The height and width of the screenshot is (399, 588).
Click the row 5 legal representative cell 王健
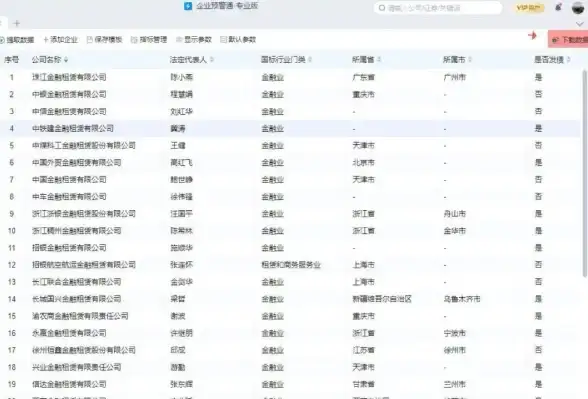coord(178,146)
